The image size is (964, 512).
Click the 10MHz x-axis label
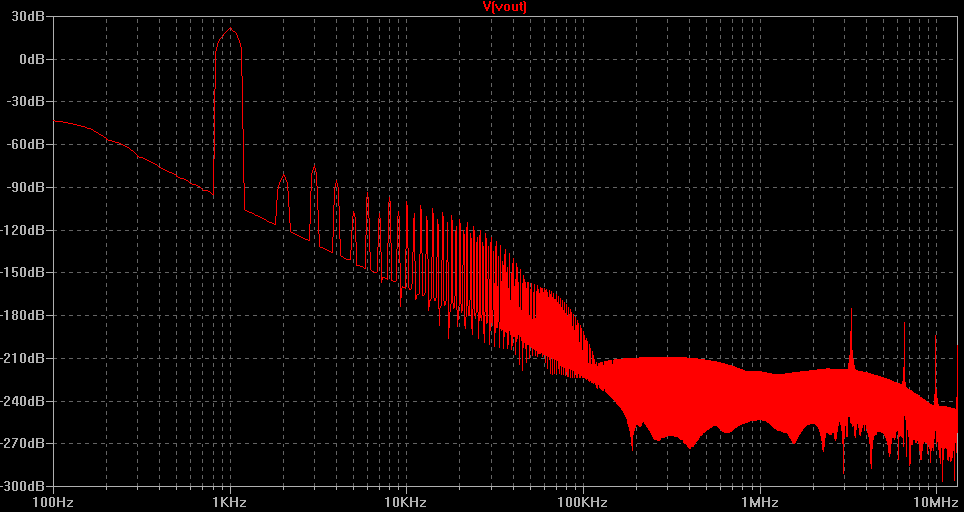[x=936, y=503]
